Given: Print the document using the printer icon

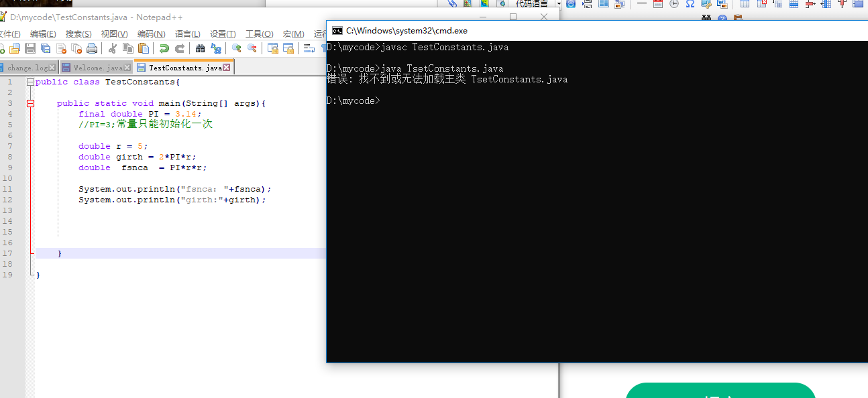Looking at the screenshot, I should click(92, 48).
